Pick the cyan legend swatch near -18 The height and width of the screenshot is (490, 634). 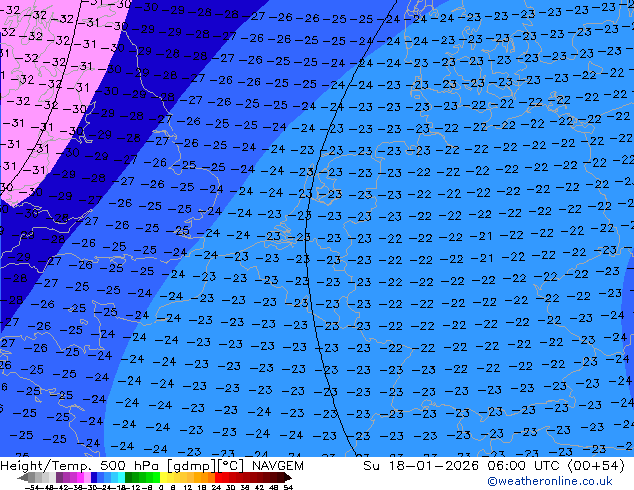pyautogui.click(x=121, y=477)
